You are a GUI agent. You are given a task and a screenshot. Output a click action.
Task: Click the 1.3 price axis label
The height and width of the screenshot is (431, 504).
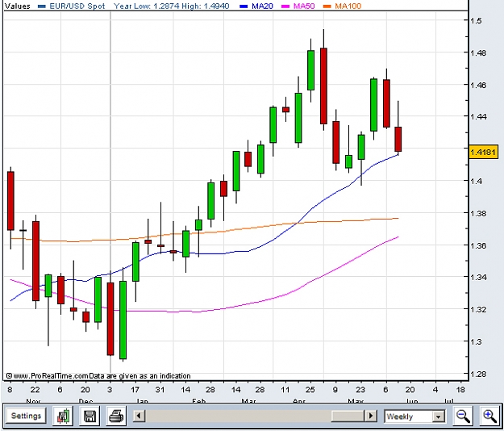[476, 341]
